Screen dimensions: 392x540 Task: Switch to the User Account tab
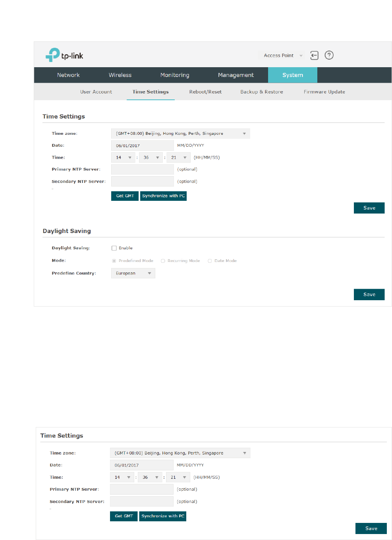pyautogui.click(x=96, y=92)
